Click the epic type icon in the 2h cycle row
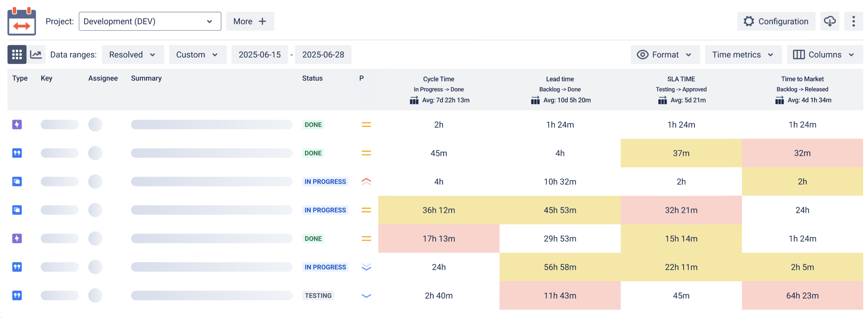Screen dimensions: 868x318 (17, 125)
